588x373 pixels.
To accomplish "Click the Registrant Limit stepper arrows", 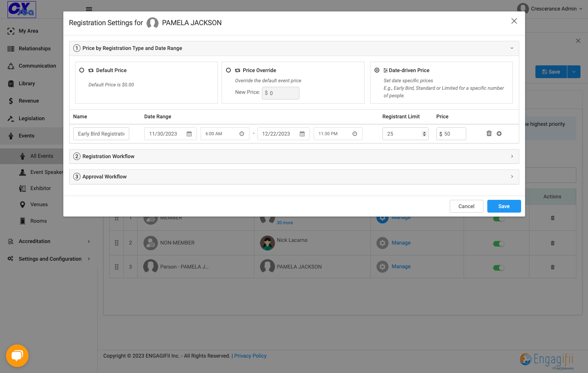I will tap(424, 134).
